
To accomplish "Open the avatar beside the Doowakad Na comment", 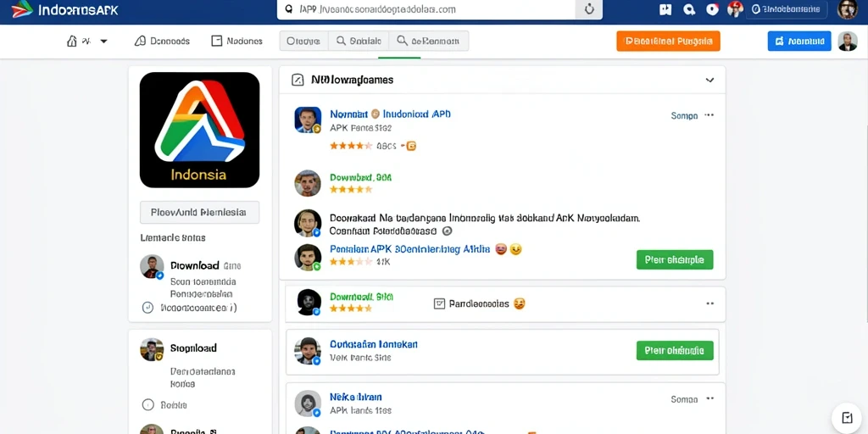I will pyautogui.click(x=308, y=223).
